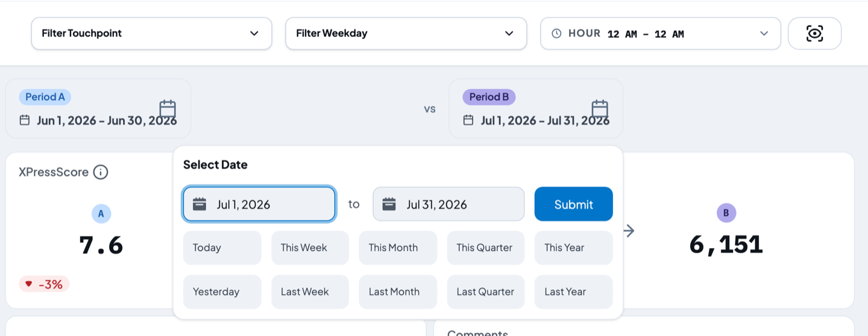Click the 7.6 score value
868x336 pixels.
[x=101, y=245]
